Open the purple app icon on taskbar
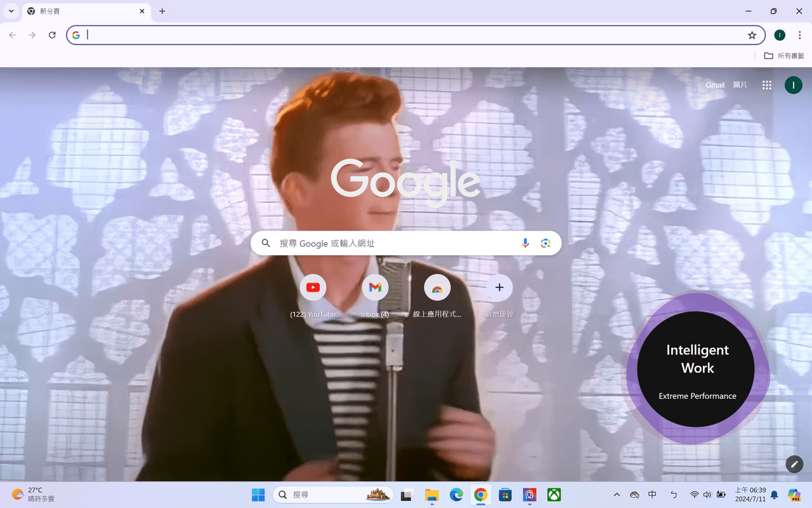This screenshot has width=812, height=508. pyautogui.click(x=530, y=495)
